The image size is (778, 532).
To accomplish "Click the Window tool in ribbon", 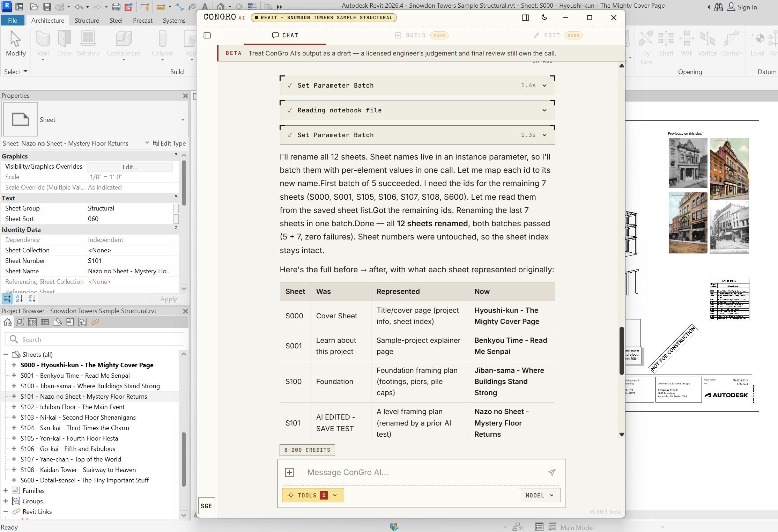I will tap(88, 44).
